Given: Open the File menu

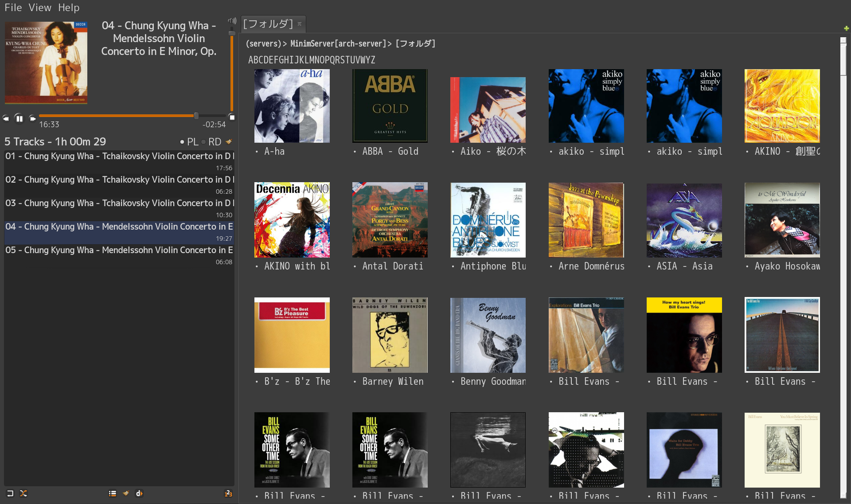Looking at the screenshot, I should [x=13, y=7].
